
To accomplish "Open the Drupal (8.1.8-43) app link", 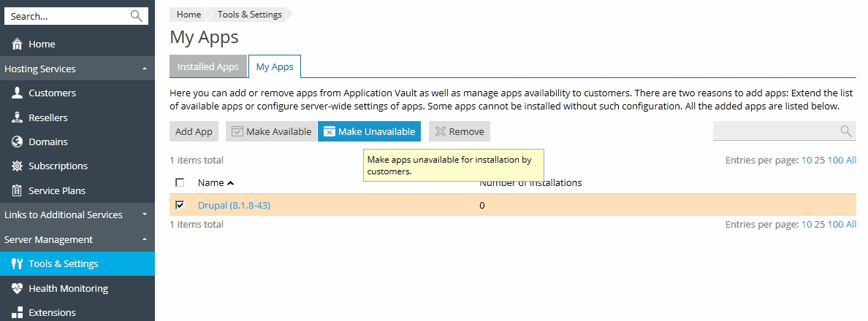I will coord(234,205).
